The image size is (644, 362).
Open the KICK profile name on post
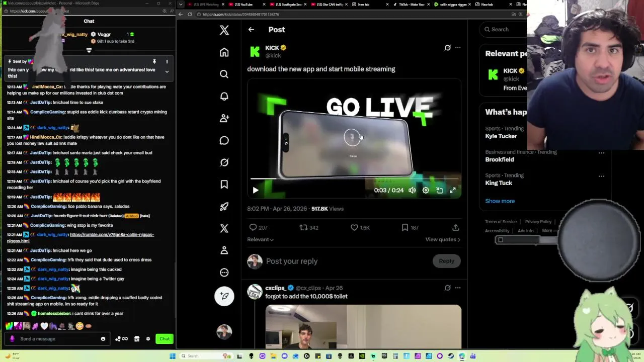click(272, 48)
